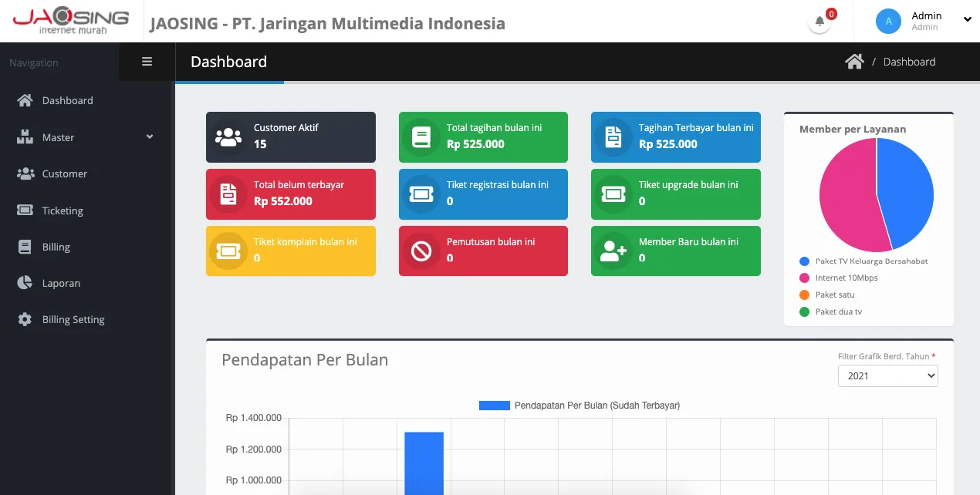Image resolution: width=980 pixels, height=495 pixels.
Task: Open the Billing Setting menu item
Action: pyautogui.click(x=87, y=319)
